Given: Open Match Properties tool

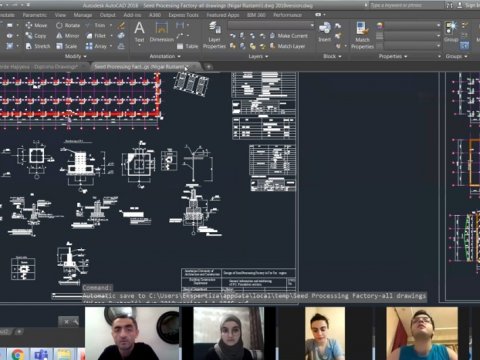Looking at the screenshot, I should click(x=362, y=35).
